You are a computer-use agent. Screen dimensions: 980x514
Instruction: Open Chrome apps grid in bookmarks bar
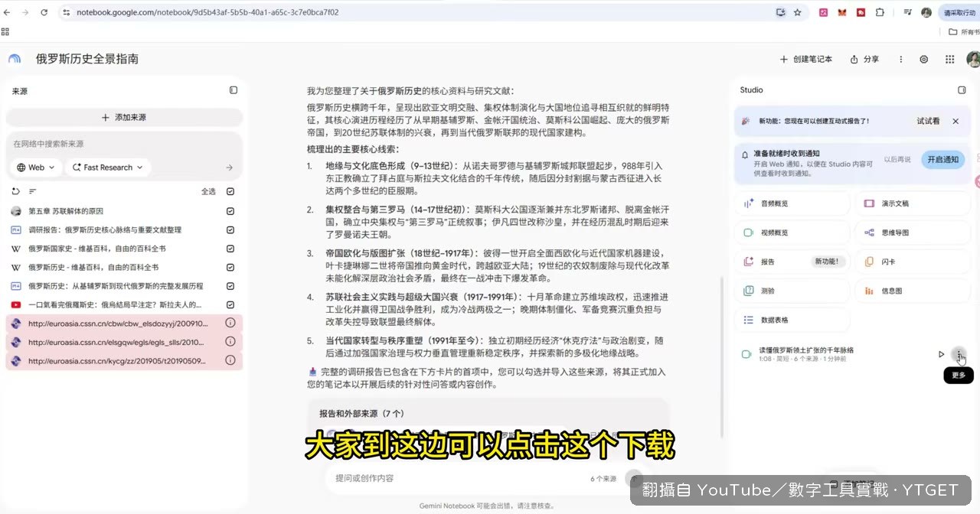(5, 32)
